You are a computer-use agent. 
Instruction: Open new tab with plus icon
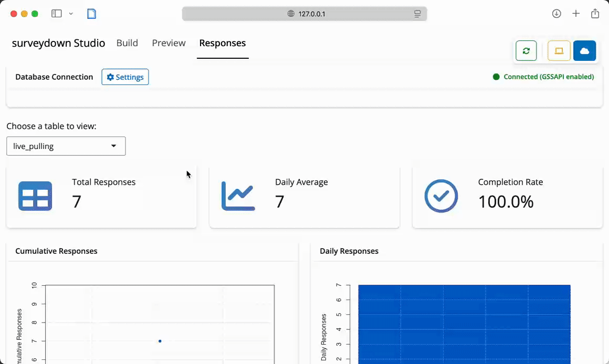click(x=576, y=14)
